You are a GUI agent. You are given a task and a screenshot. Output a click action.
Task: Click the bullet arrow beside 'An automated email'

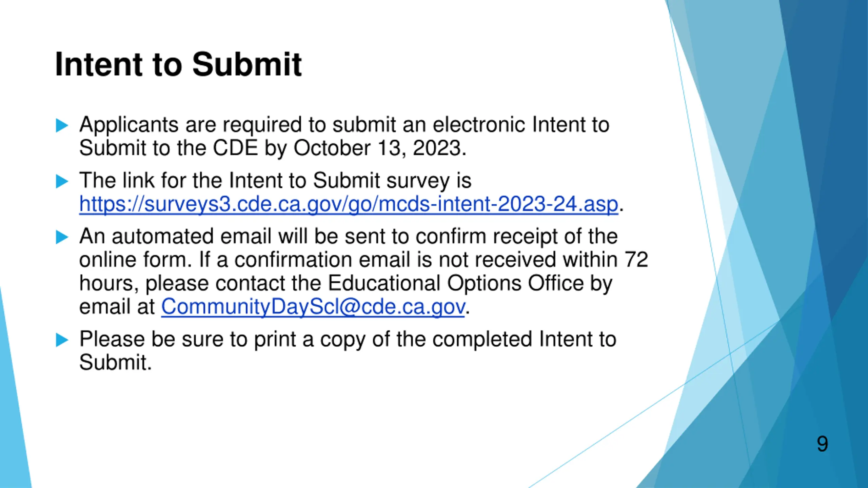62,237
